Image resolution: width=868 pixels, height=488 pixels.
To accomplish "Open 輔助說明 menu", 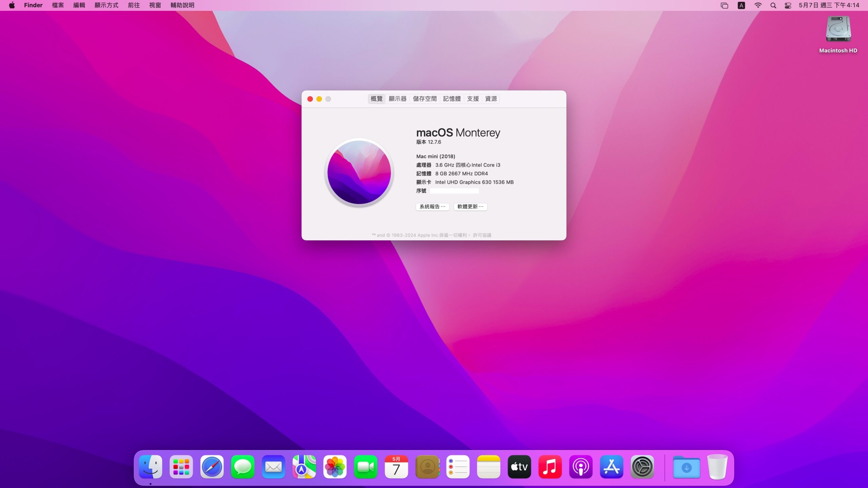I will tap(182, 5).
